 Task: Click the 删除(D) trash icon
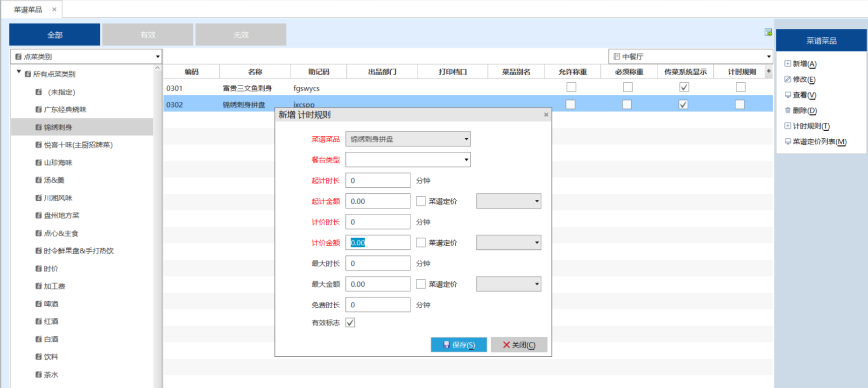pos(787,110)
